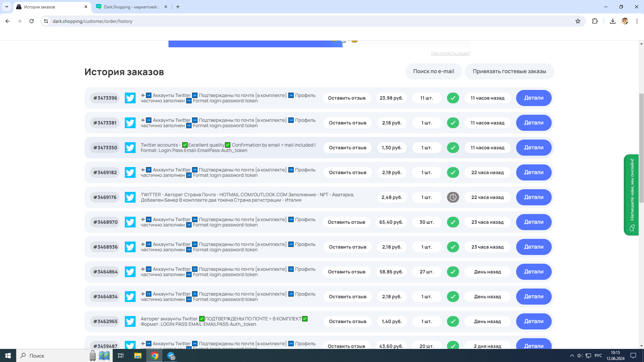The image size is (644, 362).
Task: Click Оставить отзыв for order #3464864
Action: 346,272
